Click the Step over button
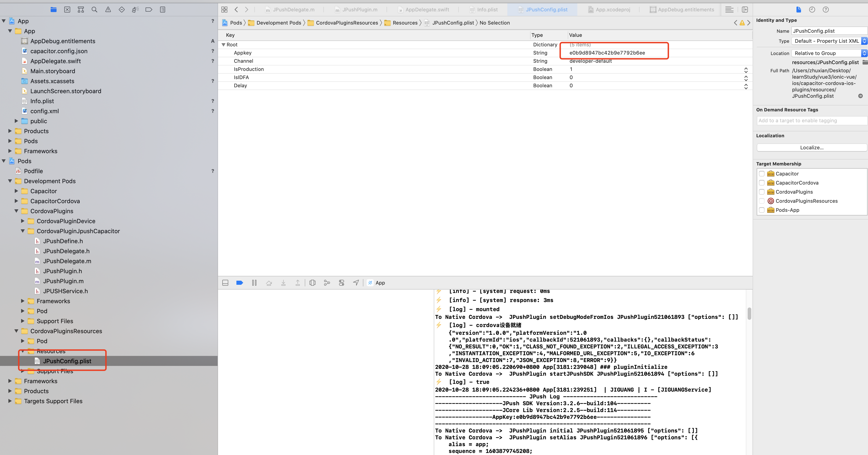Image resolution: width=868 pixels, height=455 pixels. [x=269, y=283]
